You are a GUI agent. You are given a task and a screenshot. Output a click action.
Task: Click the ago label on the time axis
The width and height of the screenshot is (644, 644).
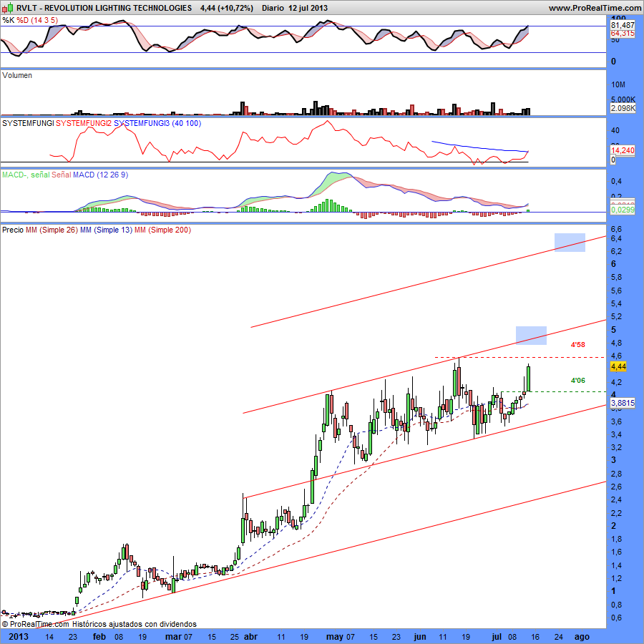[x=582, y=637]
